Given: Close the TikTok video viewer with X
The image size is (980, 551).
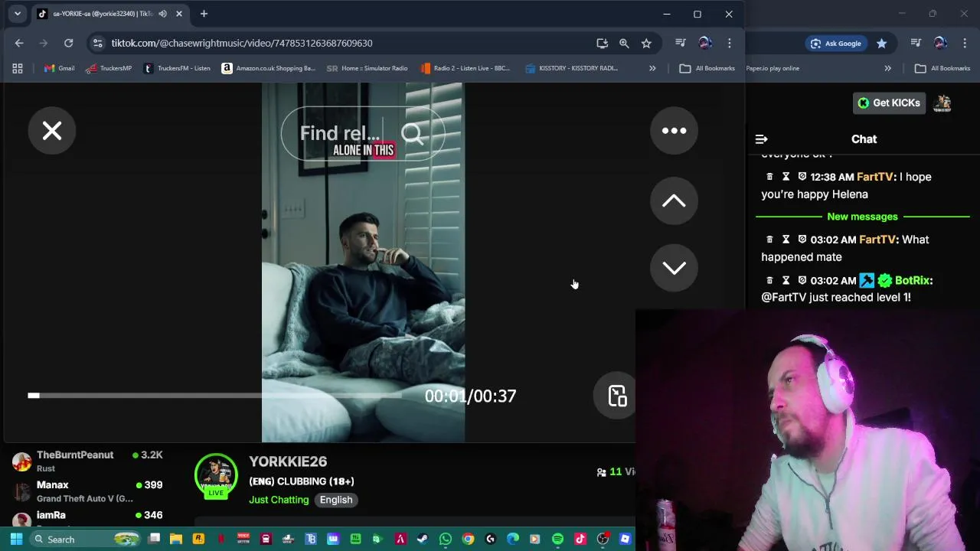Looking at the screenshot, I should point(52,131).
